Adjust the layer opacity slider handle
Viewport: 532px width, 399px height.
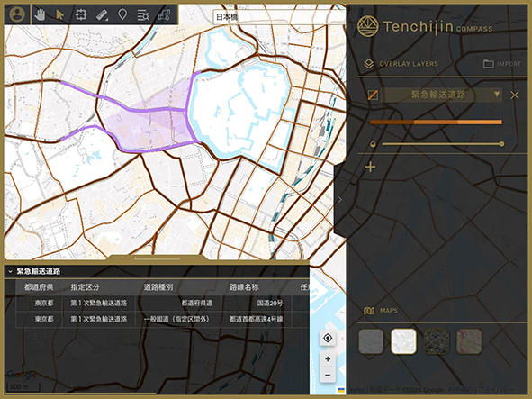[x=501, y=144]
